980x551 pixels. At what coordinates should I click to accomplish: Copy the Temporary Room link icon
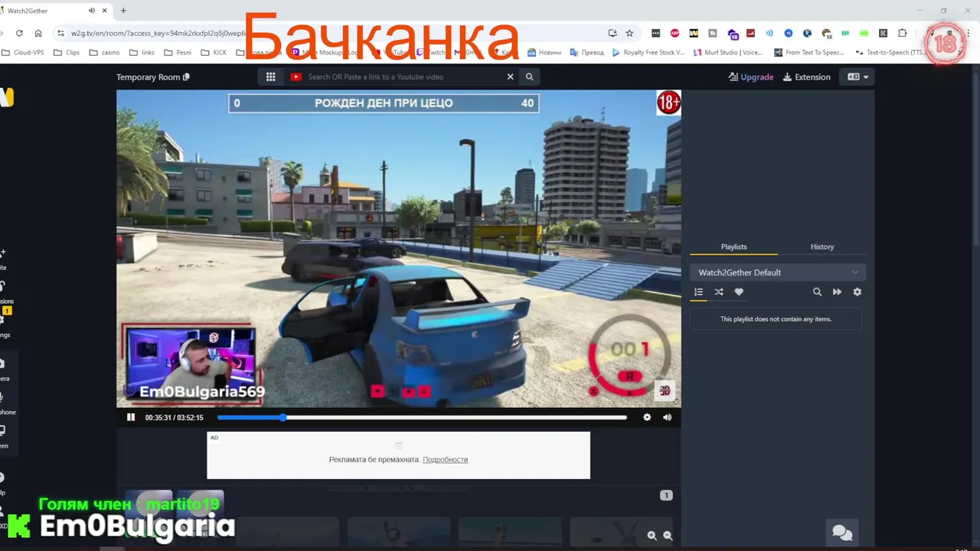[x=186, y=77]
